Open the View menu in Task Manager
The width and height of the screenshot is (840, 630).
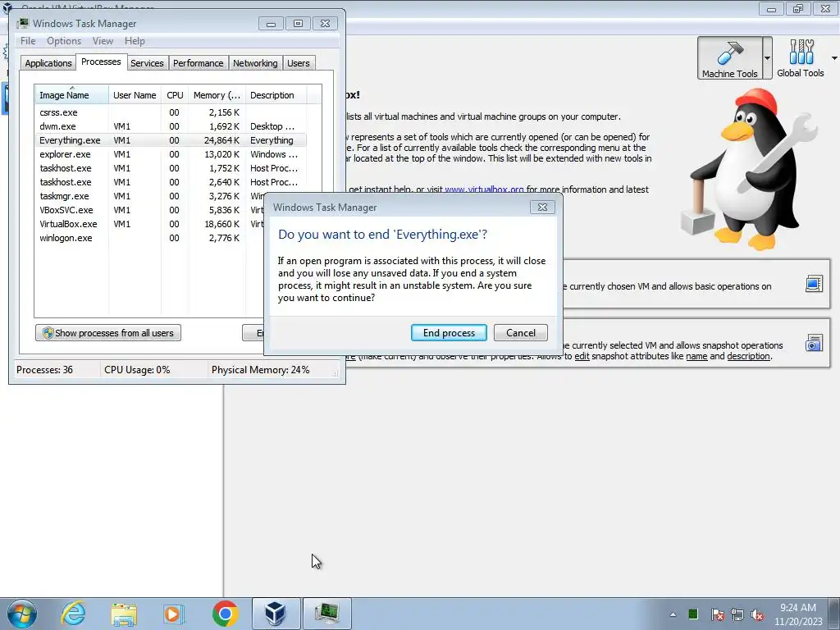click(x=103, y=41)
